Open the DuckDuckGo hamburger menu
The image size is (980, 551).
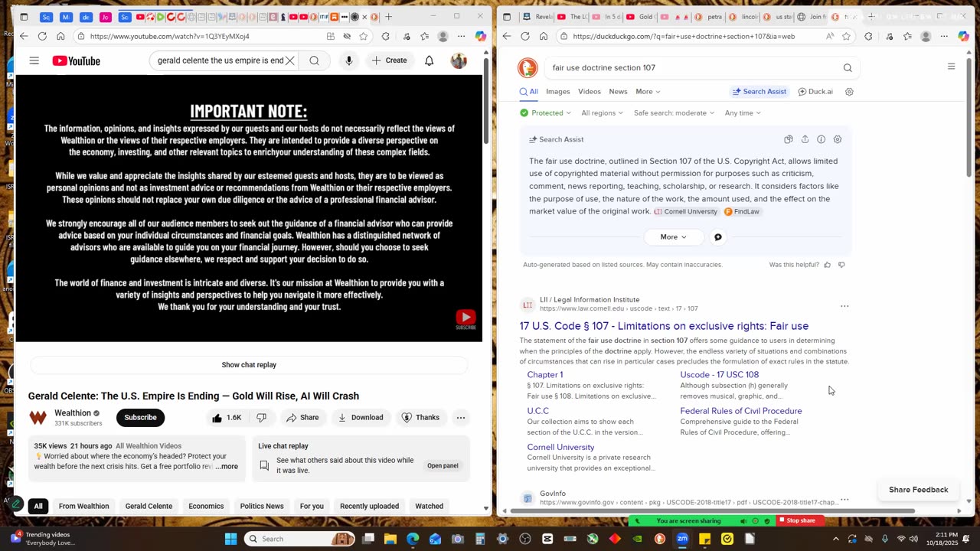click(x=951, y=67)
